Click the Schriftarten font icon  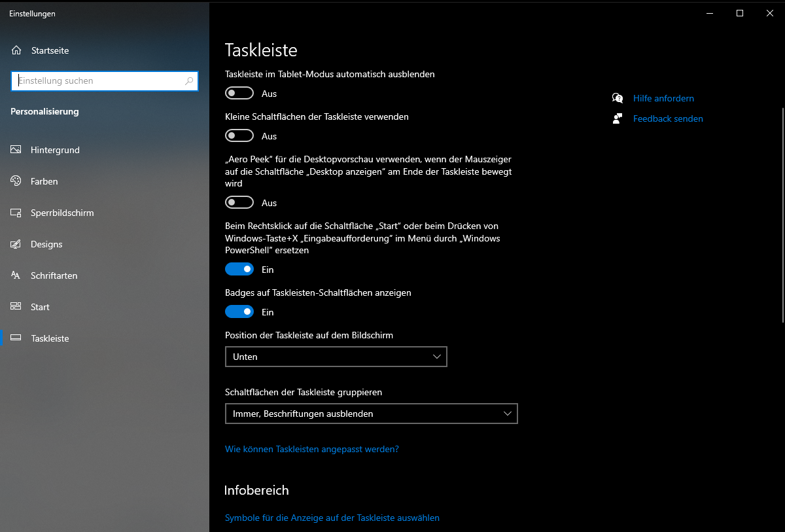pyautogui.click(x=16, y=275)
